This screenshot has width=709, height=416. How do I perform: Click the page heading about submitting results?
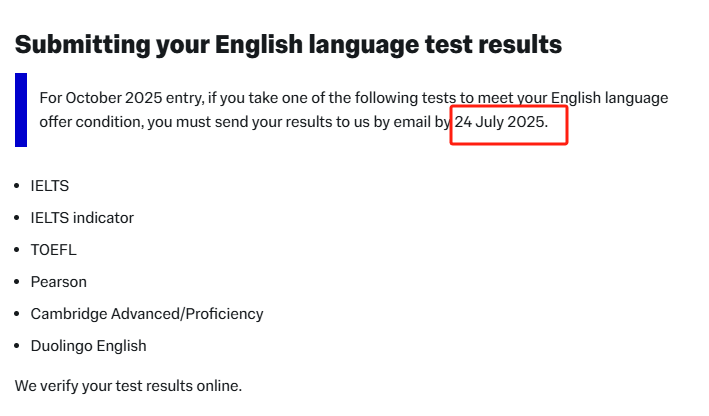pos(288,45)
